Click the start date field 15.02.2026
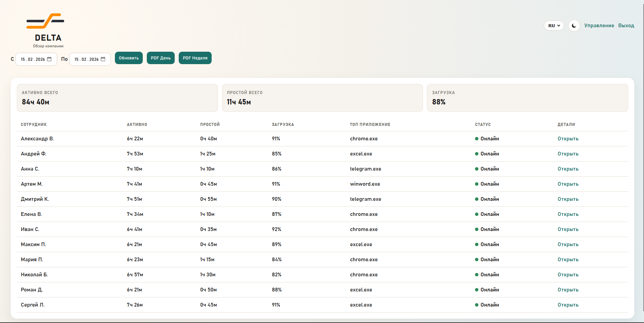Screen dimensions: 644x323 (x=36, y=59)
